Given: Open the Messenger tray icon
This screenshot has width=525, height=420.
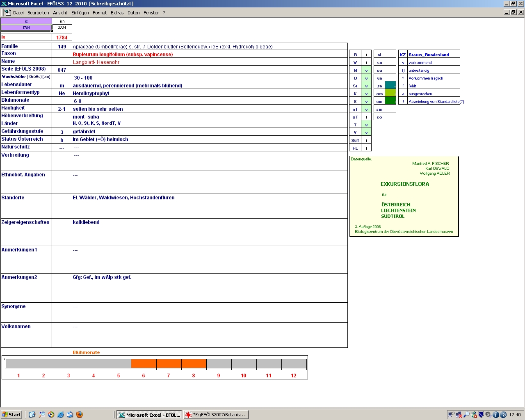Looking at the screenshot, I should coord(474,415).
